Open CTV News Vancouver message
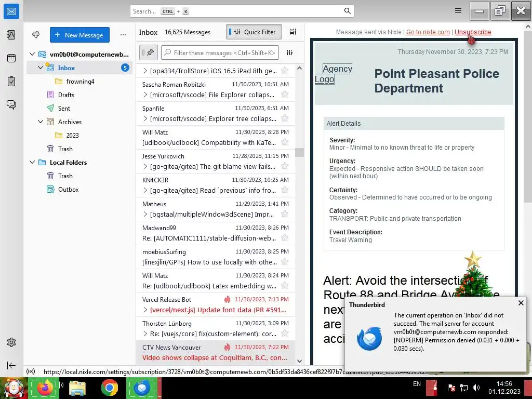 click(216, 353)
